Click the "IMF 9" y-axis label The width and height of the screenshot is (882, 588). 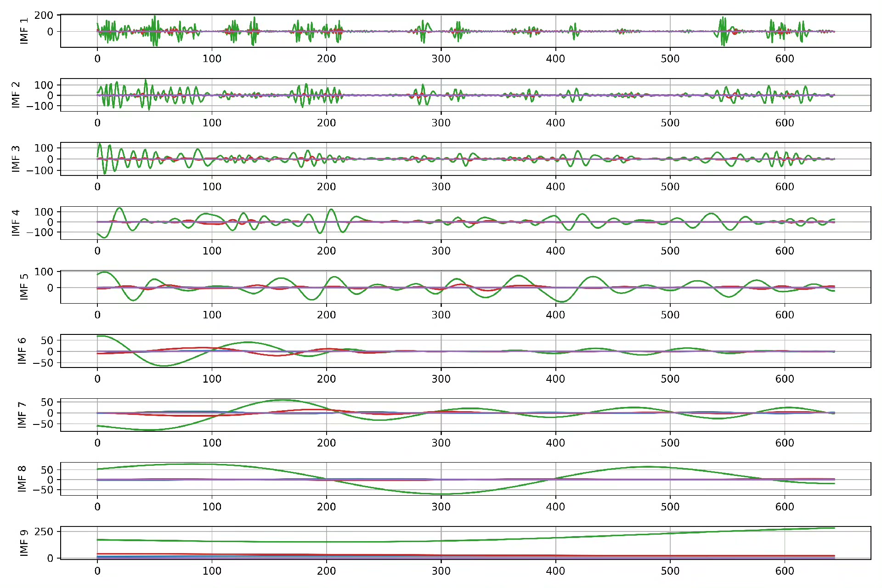point(24,543)
